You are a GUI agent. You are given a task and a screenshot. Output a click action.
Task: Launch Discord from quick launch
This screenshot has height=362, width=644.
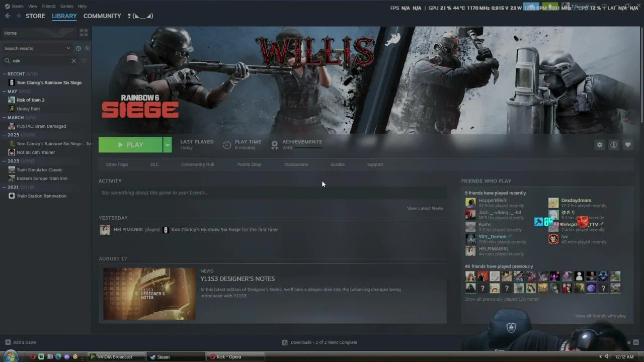(66, 357)
